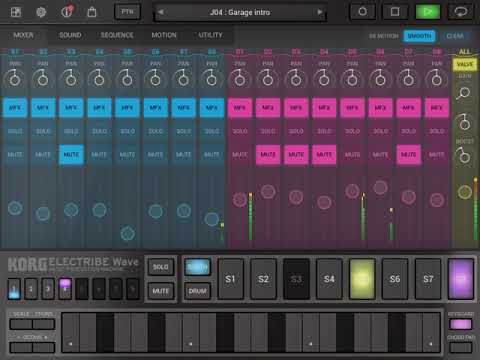Viewport: 480px width, 360px height.
Task: Select part pad S6
Action: [395, 279]
